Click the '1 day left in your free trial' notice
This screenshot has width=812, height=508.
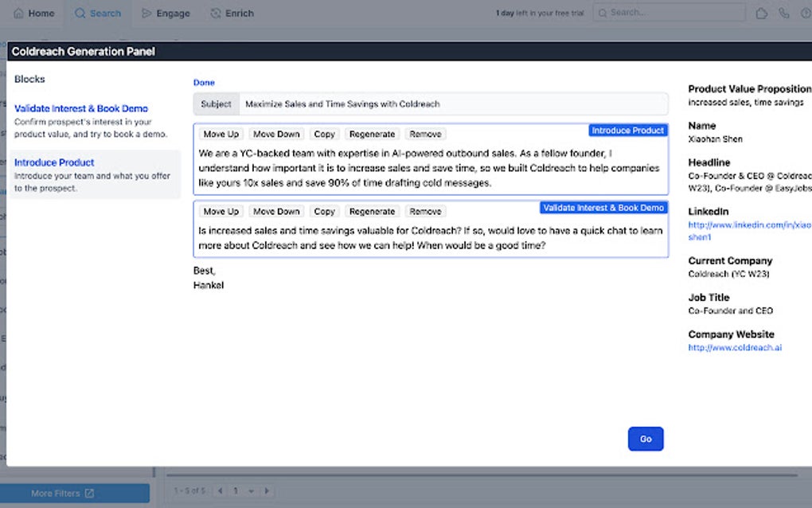(x=540, y=13)
